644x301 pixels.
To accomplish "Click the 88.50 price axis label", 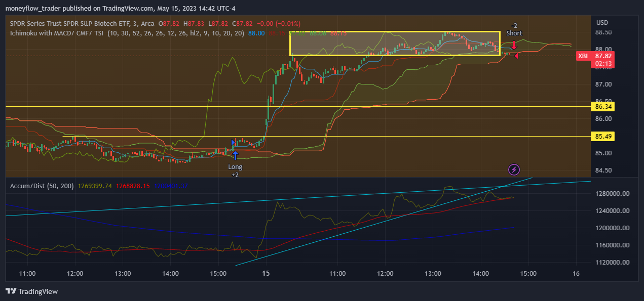I will tap(604, 32).
